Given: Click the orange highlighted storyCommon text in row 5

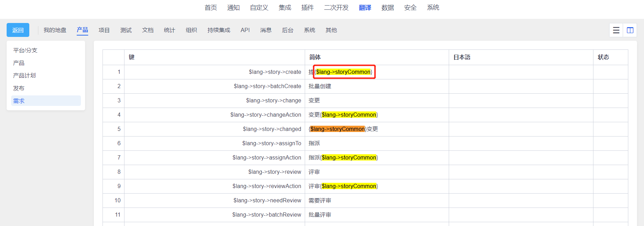Looking at the screenshot, I should tap(337, 129).
